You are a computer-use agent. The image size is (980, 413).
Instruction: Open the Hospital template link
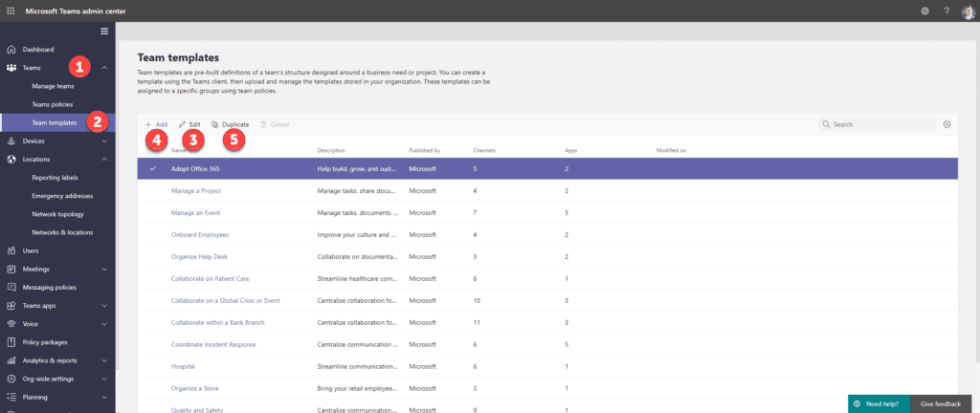tap(183, 366)
